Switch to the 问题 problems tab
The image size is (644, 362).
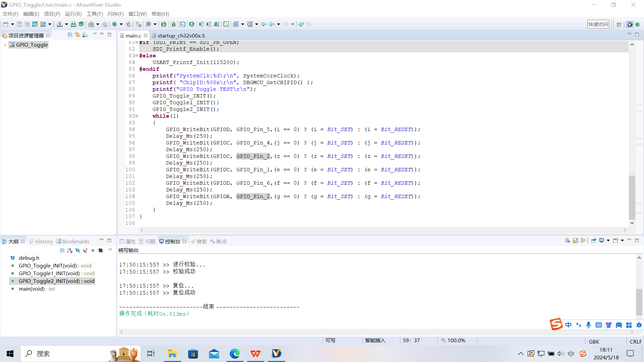(x=147, y=241)
